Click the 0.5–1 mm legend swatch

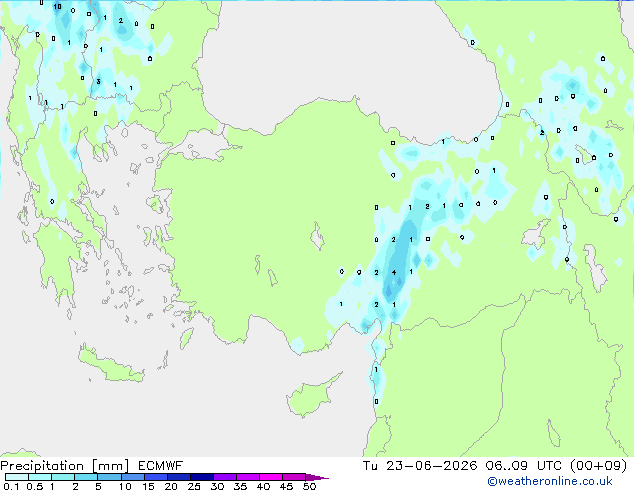pyautogui.click(x=40, y=477)
